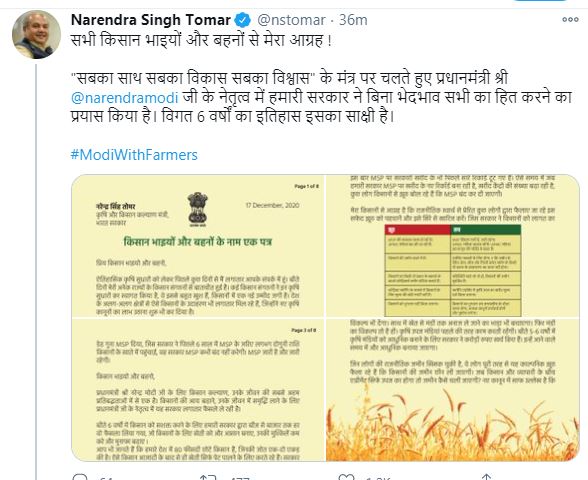Screen dimensions: 588x480
Task: Click the green column header in table
Action: pos(486,230)
